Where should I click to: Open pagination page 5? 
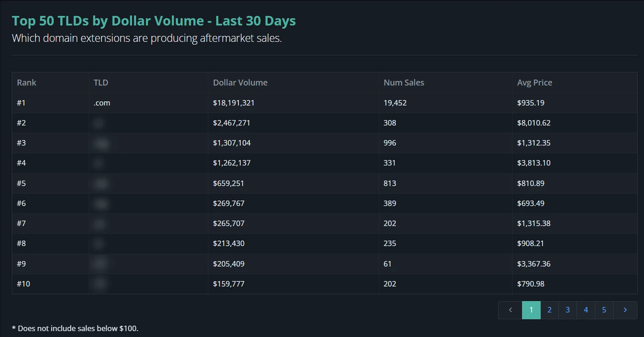[x=604, y=310]
